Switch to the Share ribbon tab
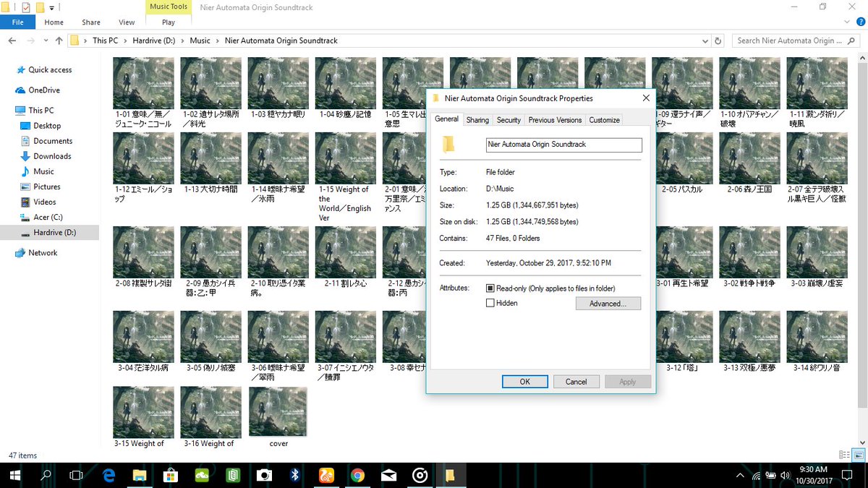 (91, 22)
